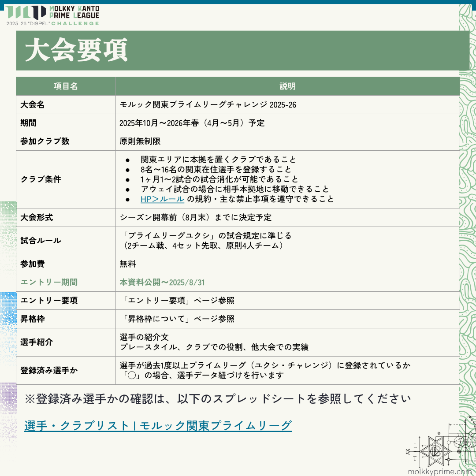Viewport: 476px width, 476px height.
Task: Select the 参加費 row label
Action: pos(32,264)
